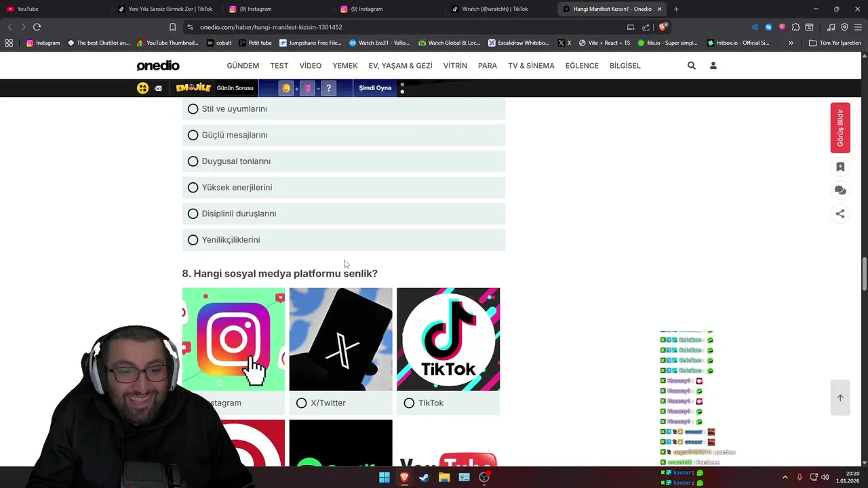The width and height of the screenshot is (868, 488).
Task: Select the TikTok radio button
Action: click(409, 403)
